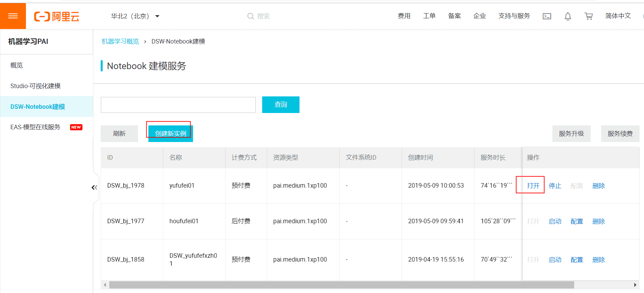Click the horizontal scrollbar thumb of the table
Screen dimensions: 644x293
pos(341,285)
